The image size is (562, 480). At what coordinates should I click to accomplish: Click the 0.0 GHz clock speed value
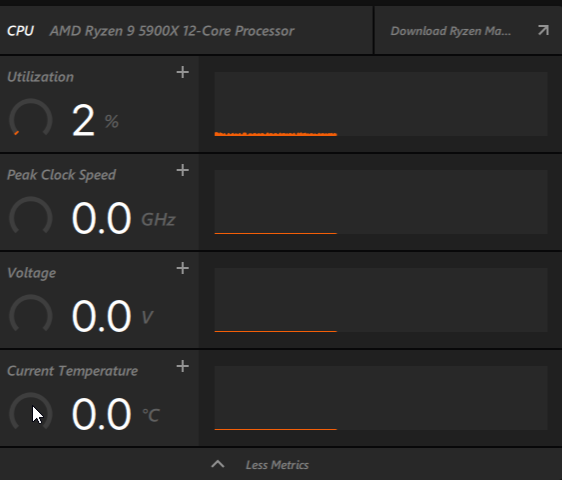(124, 218)
